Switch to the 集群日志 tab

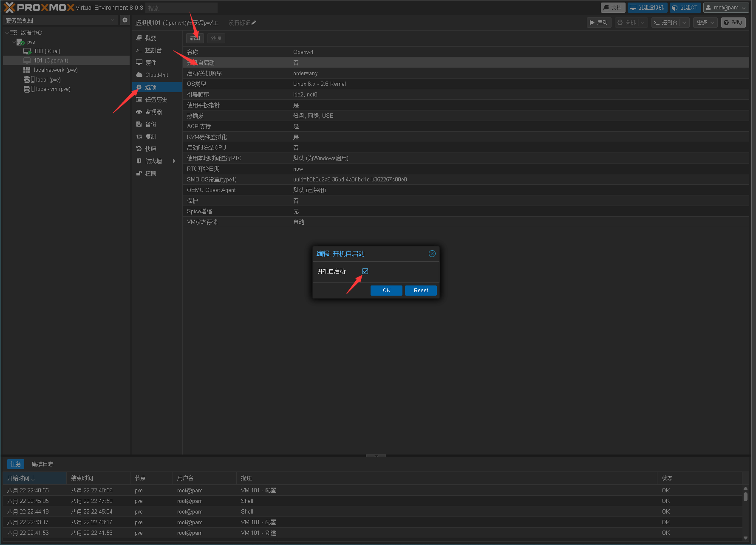point(42,464)
